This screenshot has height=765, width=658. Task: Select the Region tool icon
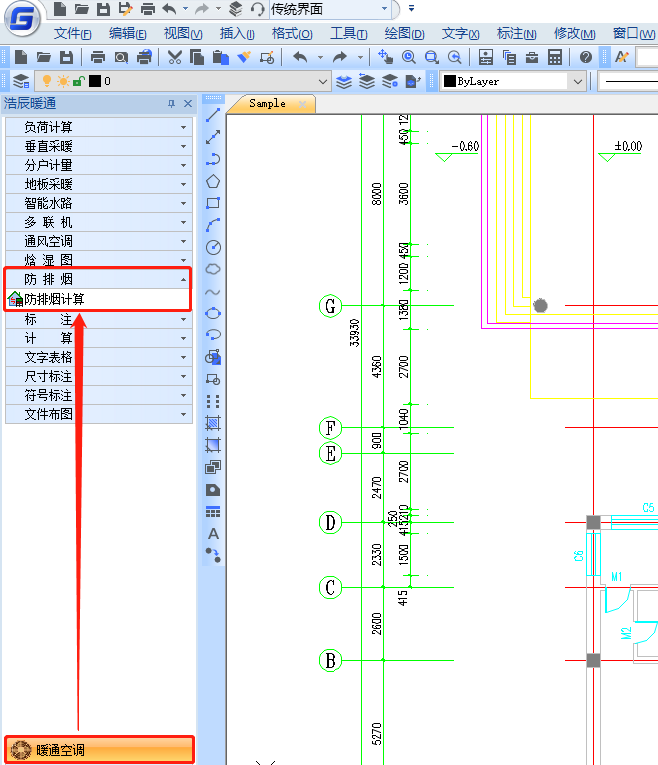coord(213,467)
